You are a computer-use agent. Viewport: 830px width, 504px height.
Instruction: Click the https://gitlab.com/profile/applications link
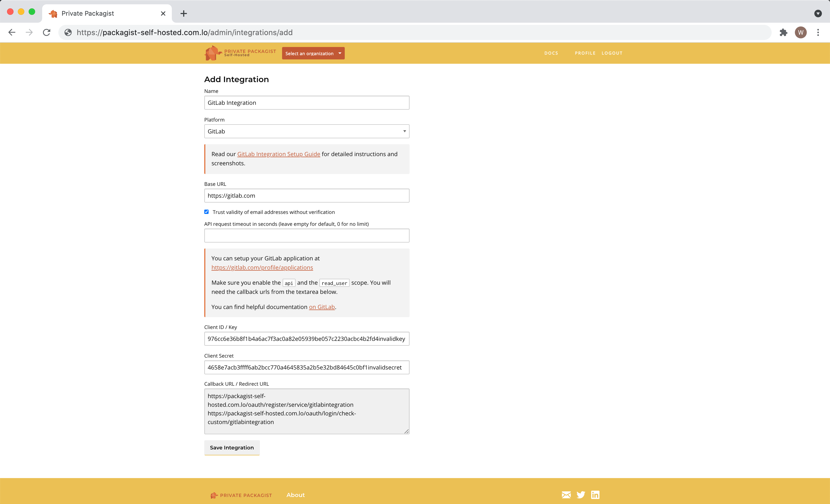tap(262, 267)
